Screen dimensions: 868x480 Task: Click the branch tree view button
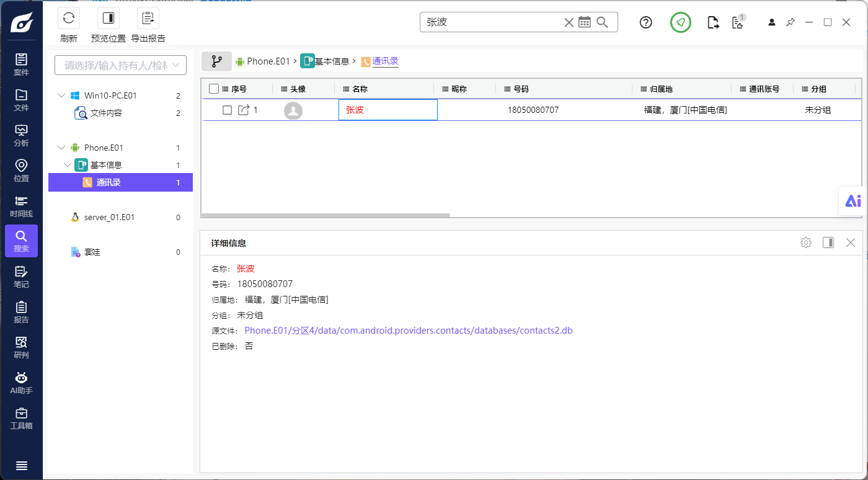pos(216,61)
